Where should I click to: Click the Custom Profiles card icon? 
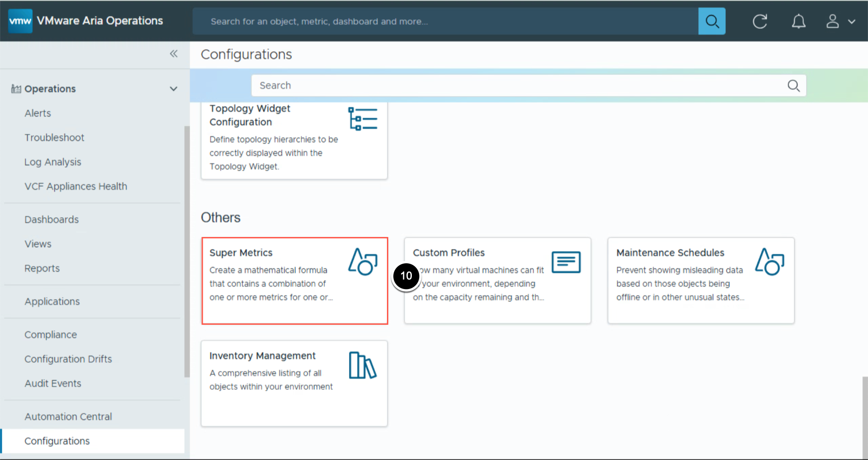pyautogui.click(x=566, y=262)
